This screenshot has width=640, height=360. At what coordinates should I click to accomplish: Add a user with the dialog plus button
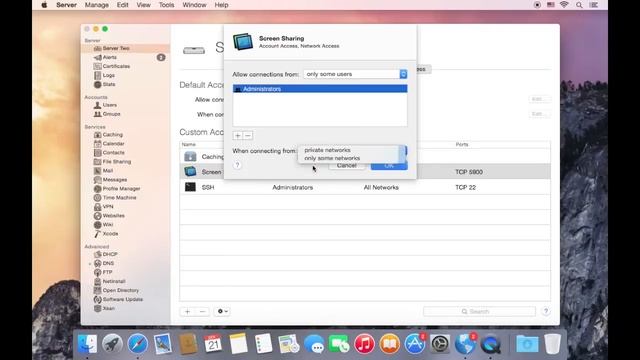238,136
